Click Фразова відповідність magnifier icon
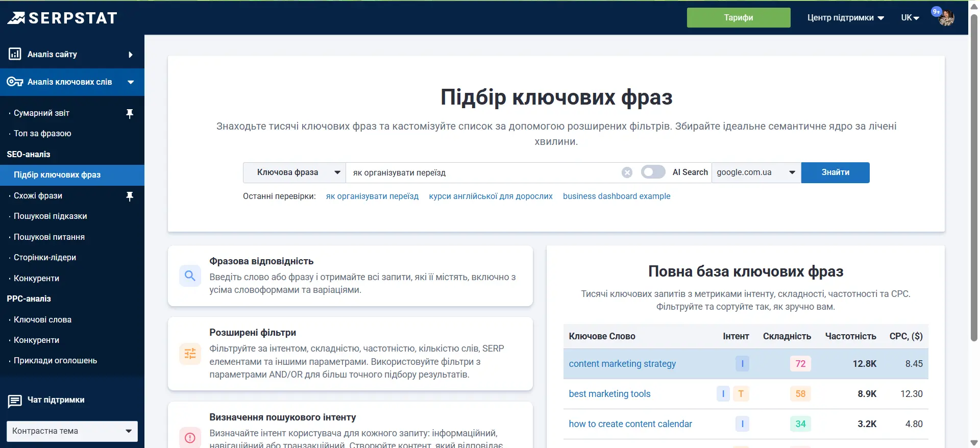Screen dimensions: 980x448 pyautogui.click(x=190, y=276)
